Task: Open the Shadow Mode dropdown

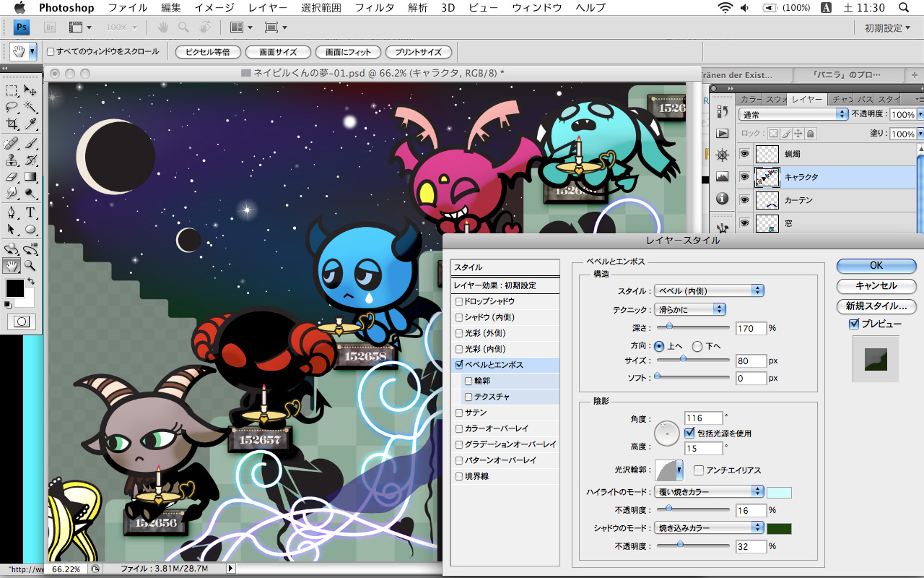Action: click(x=708, y=528)
